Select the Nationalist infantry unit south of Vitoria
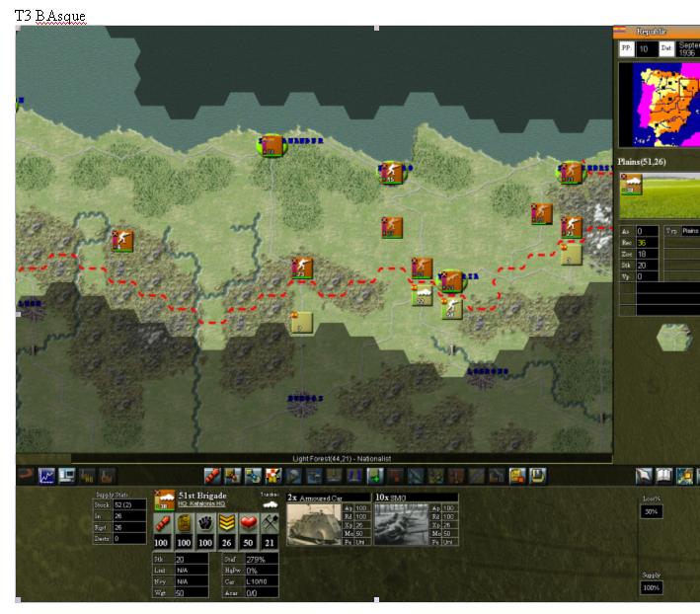Image resolution: width=700 pixels, height=614 pixels. click(x=452, y=308)
